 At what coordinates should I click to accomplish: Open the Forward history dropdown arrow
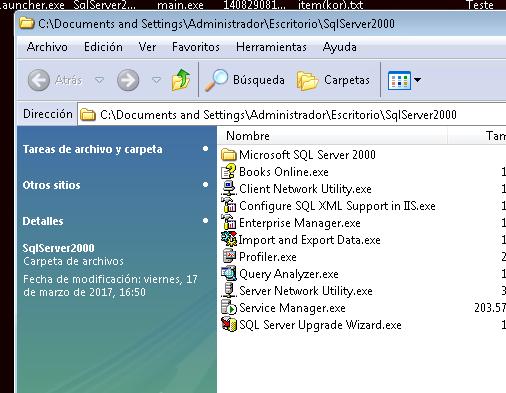[x=156, y=80]
